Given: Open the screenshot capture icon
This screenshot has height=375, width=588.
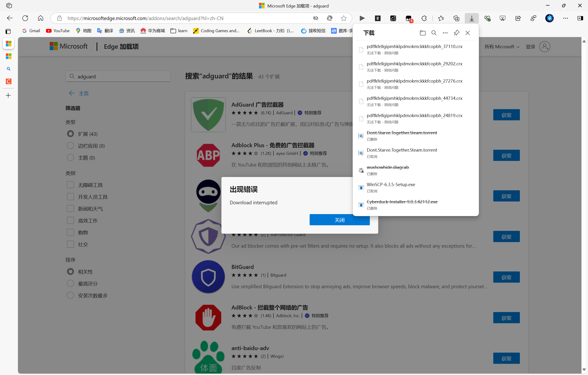Looking at the screenshot, I should (x=503, y=18).
